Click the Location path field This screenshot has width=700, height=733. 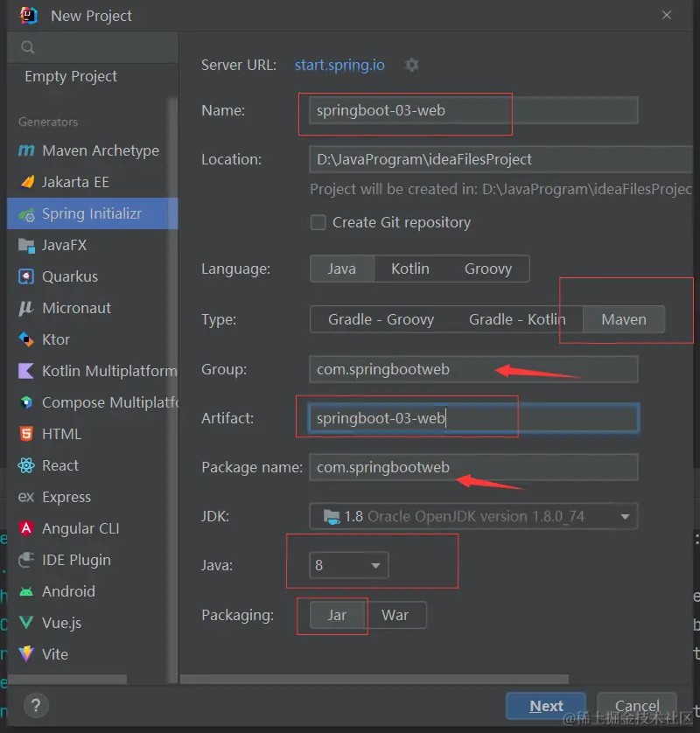point(500,159)
